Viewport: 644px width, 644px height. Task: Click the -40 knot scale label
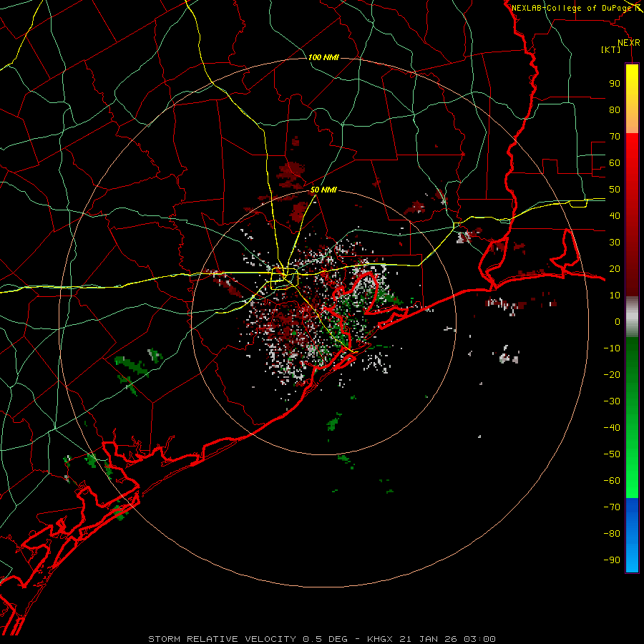click(x=612, y=428)
